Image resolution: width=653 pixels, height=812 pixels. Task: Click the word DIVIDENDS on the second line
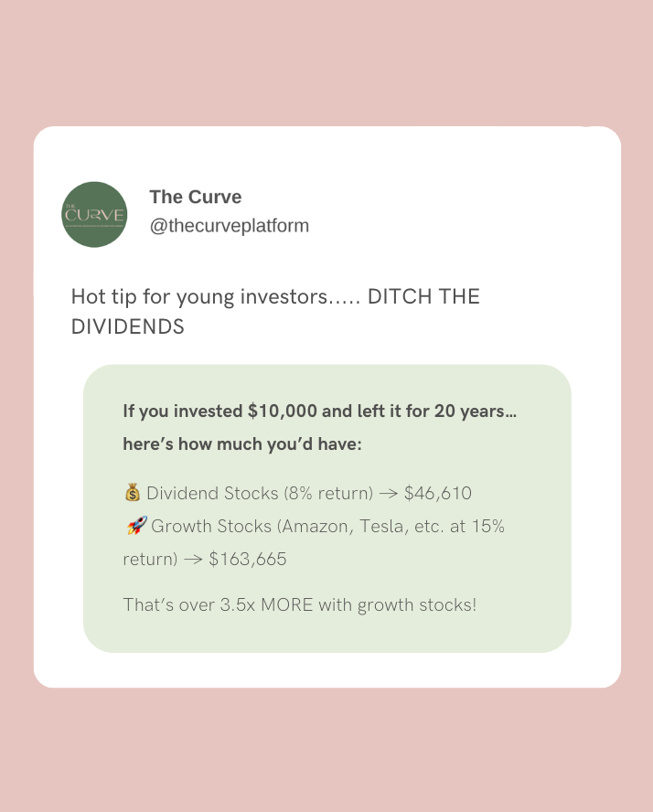(x=127, y=326)
